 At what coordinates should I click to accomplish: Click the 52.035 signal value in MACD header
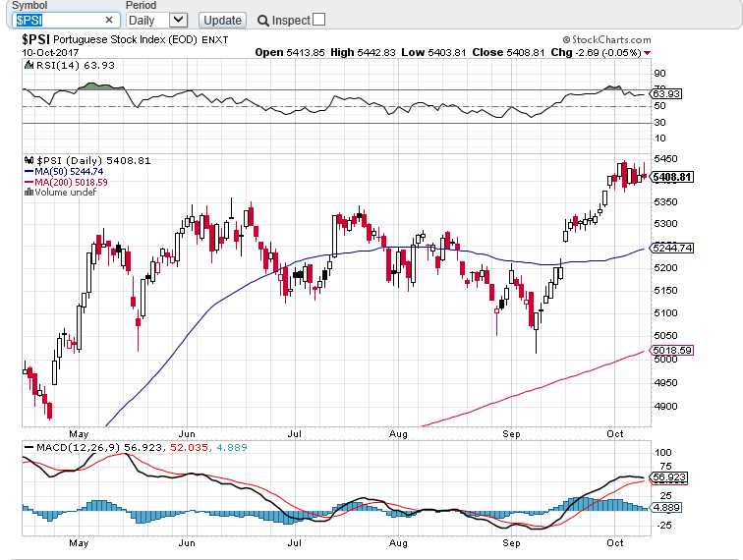pos(189,447)
